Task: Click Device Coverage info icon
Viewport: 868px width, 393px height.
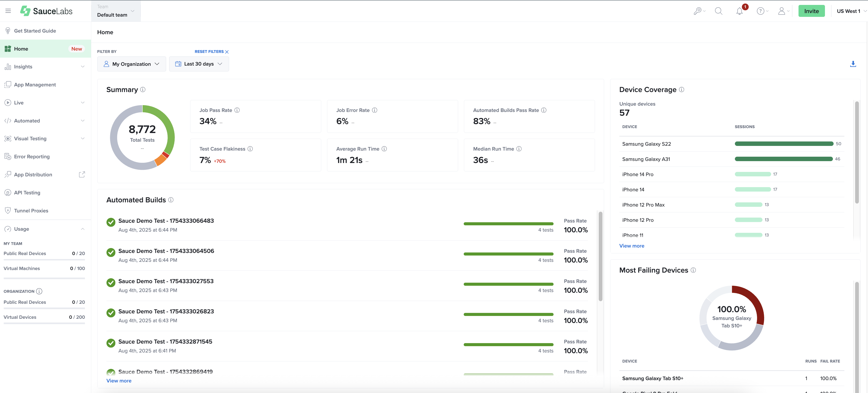Action: tap(681, 90)
